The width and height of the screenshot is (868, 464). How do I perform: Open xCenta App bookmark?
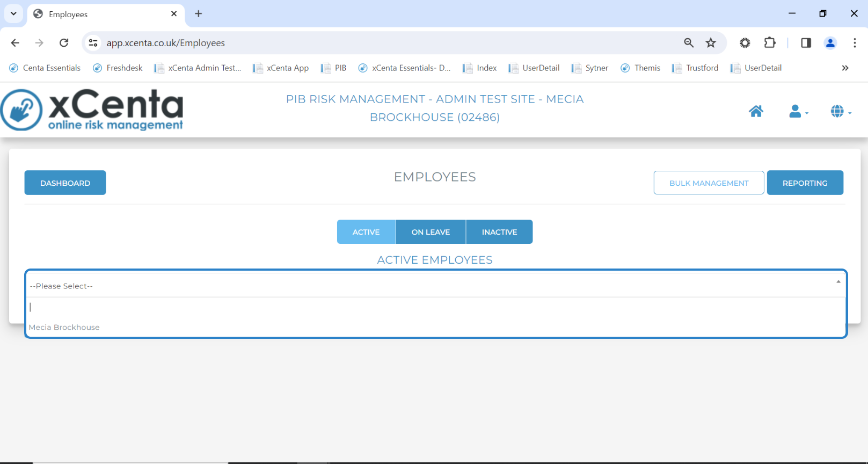(x=281, y=68)
